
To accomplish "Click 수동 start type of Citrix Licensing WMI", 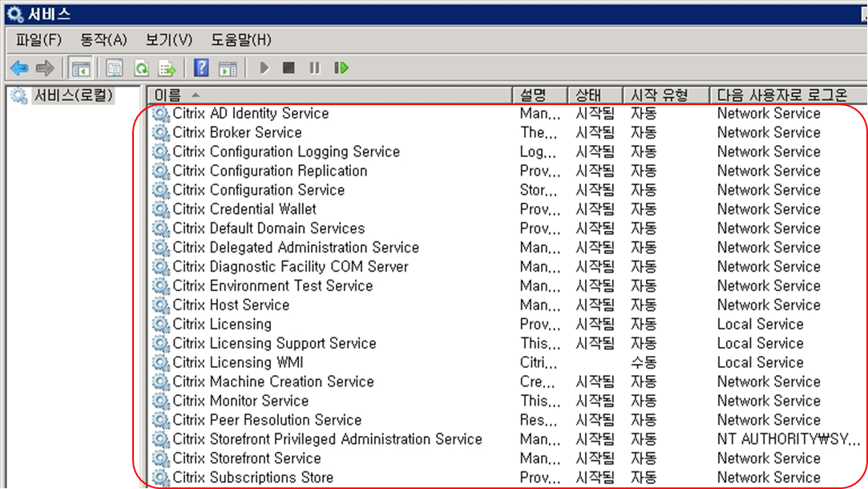I will point(644,362).
